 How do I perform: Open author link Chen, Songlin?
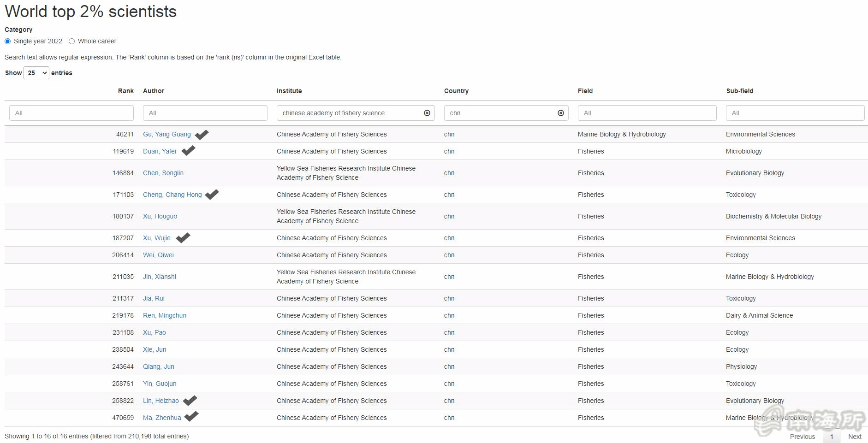163,173
